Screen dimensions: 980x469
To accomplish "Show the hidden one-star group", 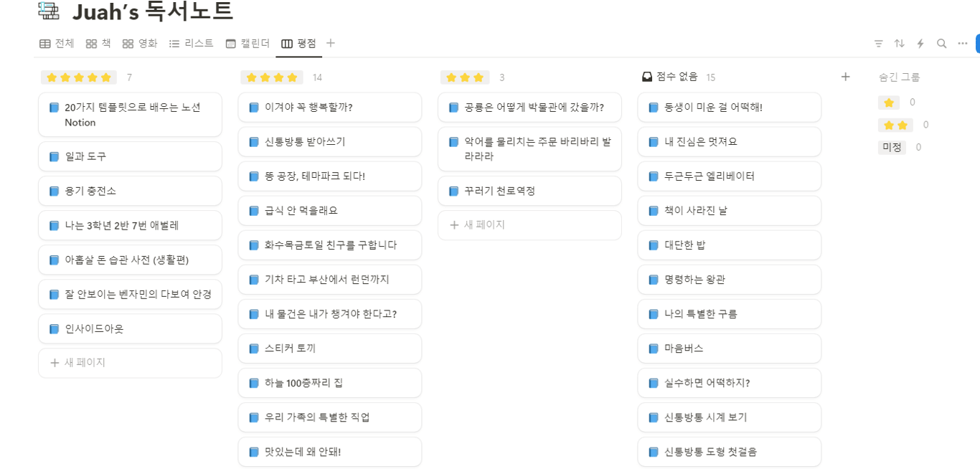I will coord(889,103).
